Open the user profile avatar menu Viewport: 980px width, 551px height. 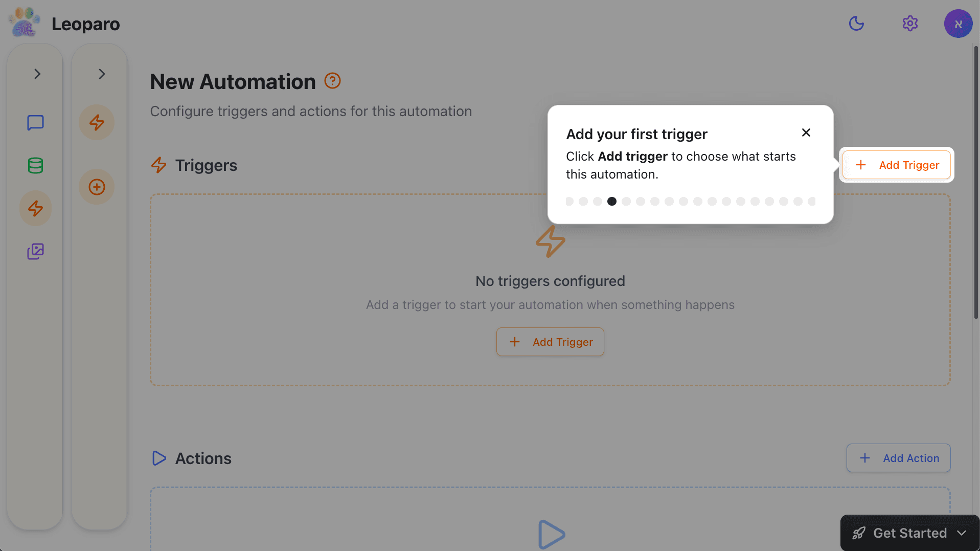958,24
